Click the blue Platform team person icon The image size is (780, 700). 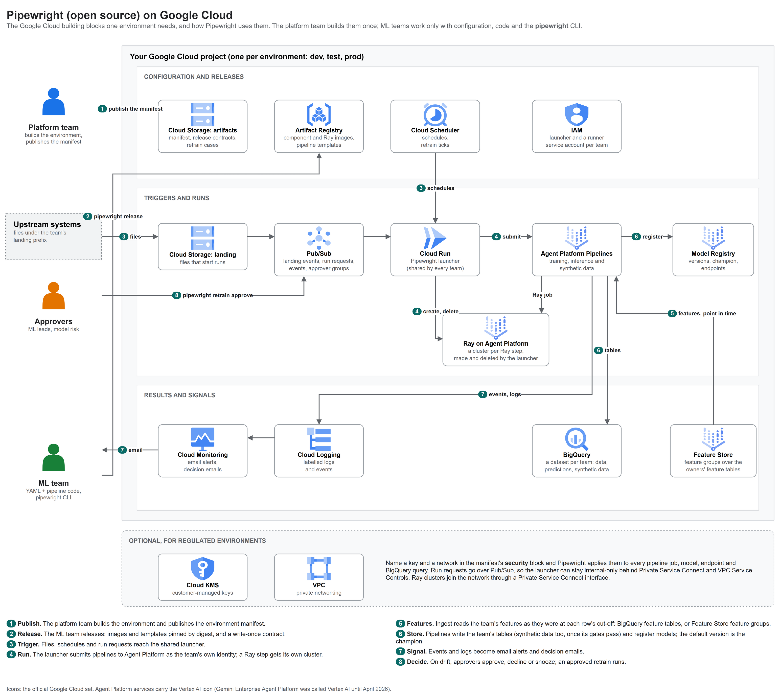(54, 102)
